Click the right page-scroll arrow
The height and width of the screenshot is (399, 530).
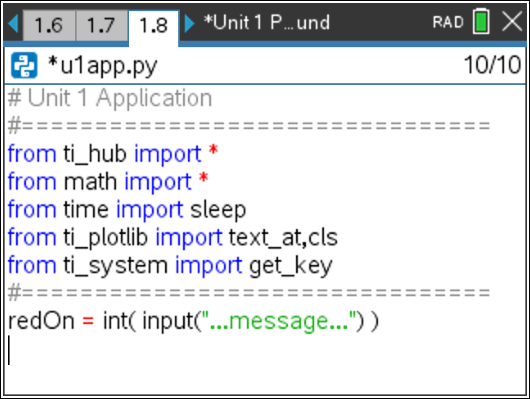(190, 23)
